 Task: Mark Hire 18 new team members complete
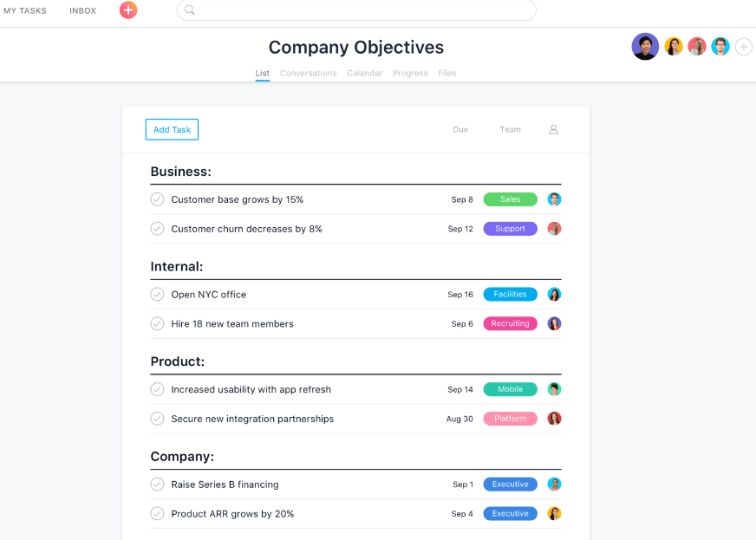157,323
